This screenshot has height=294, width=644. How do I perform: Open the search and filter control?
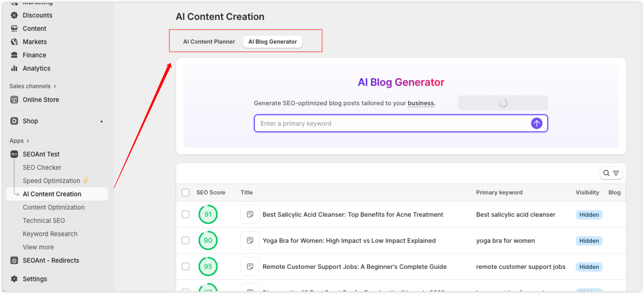pos(611,173)
